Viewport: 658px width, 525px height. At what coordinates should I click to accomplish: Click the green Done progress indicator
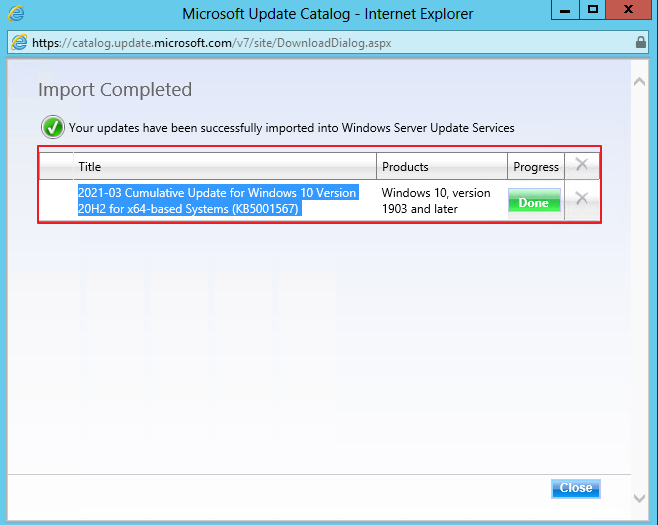[534, 200]
